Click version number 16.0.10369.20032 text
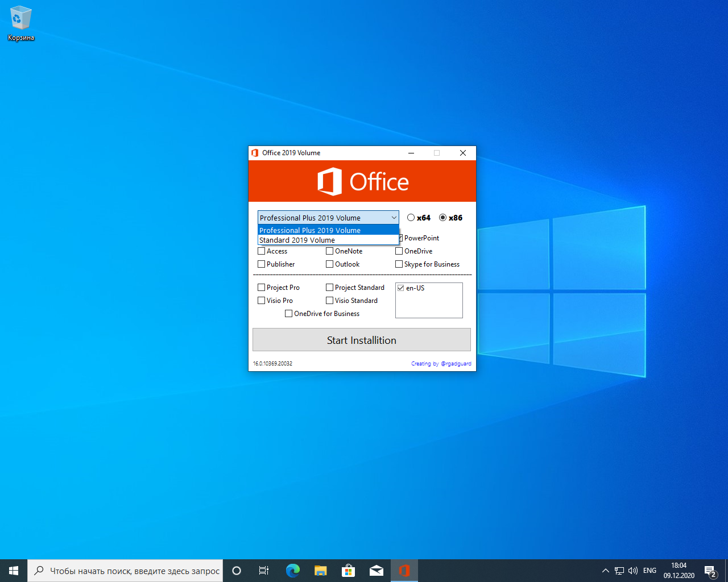 pos(273,364)
